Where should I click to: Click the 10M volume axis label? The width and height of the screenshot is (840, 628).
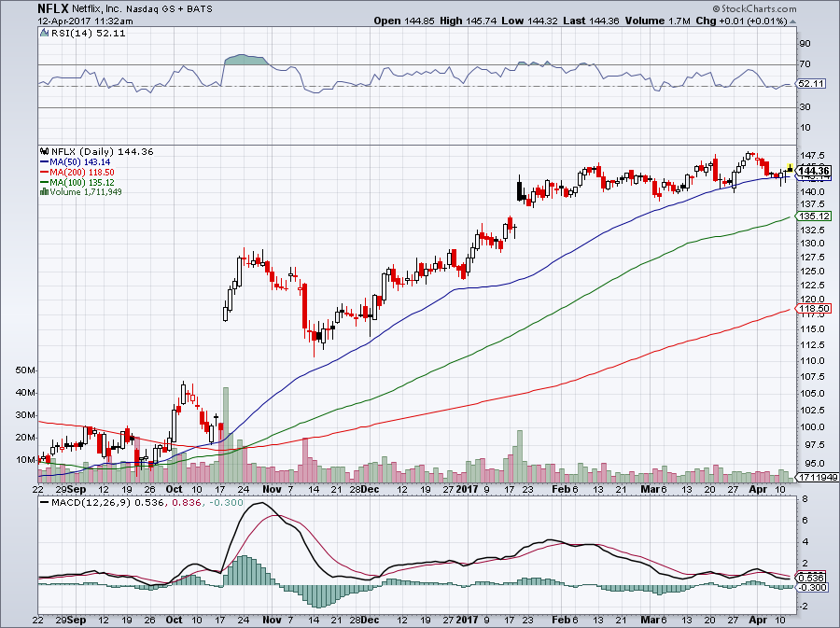click(26, 460)
